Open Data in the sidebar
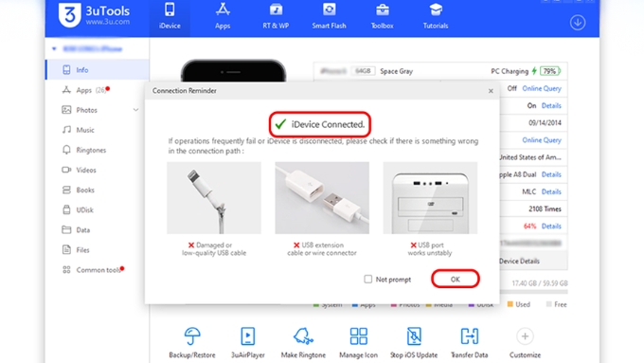This screenshot has width=644, height=363. pyautogui.click(x=98, y=229)
